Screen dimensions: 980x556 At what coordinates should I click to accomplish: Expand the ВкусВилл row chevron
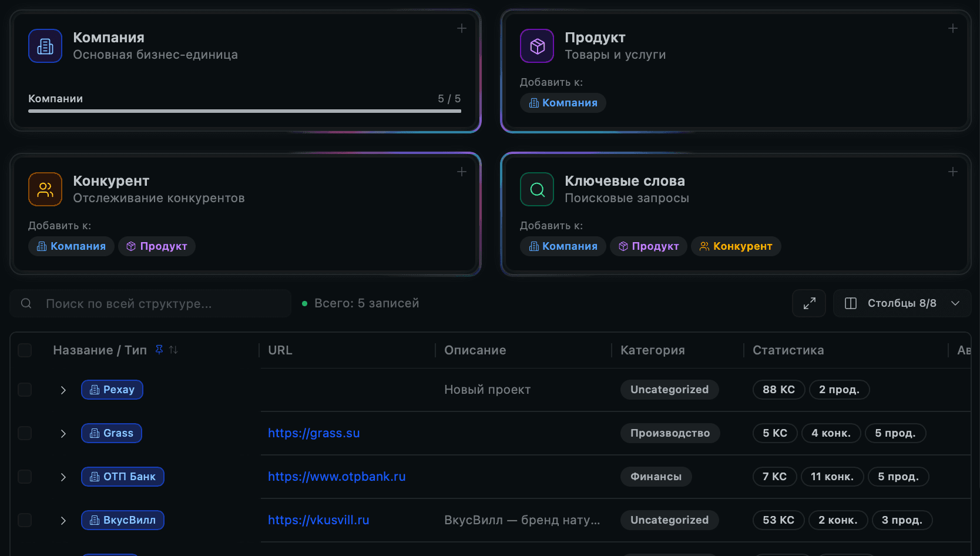tap(63, 520)
